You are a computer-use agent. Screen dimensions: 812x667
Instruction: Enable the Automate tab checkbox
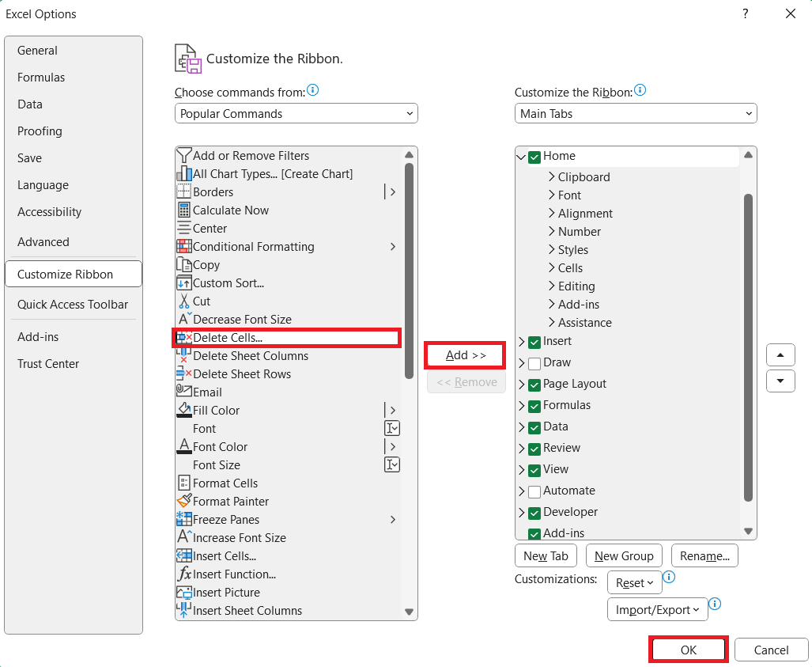coord(534,491)
